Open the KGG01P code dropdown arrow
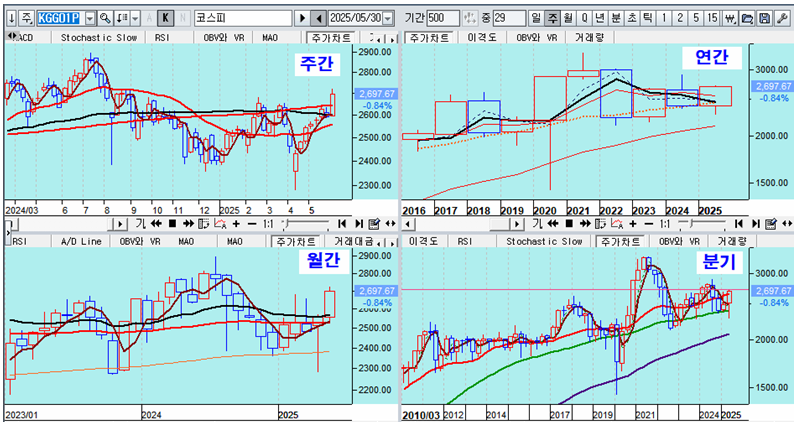Viewport: 799px width, 422px height. point(90,18)
